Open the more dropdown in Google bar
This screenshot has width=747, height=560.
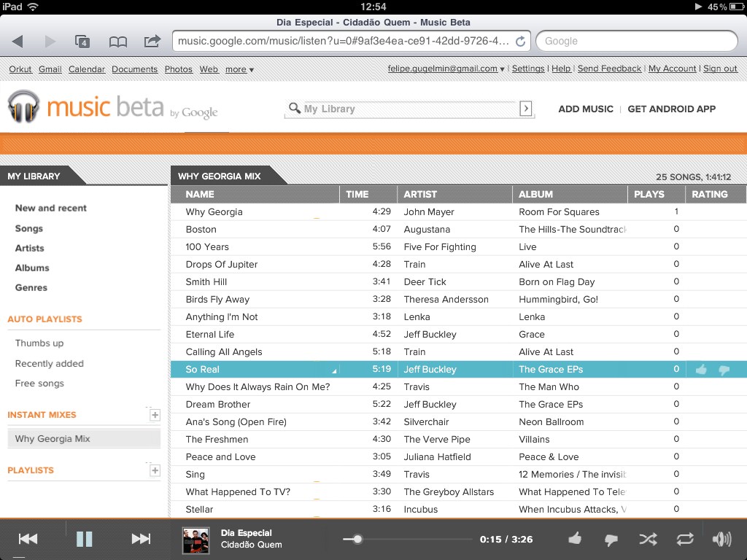tap(239, 69)
